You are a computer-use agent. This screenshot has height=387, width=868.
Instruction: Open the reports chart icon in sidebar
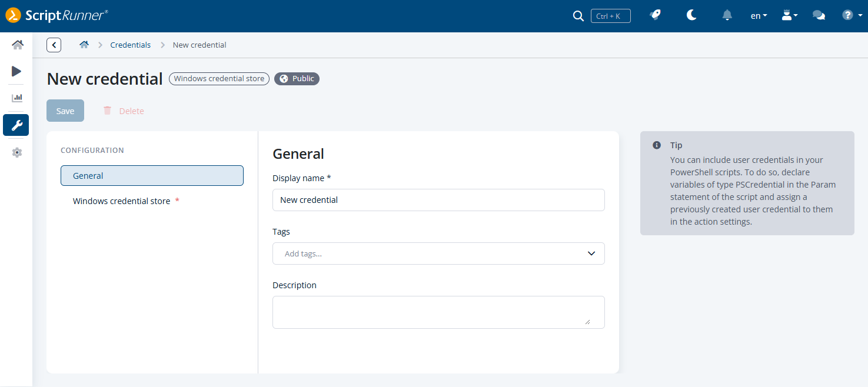tap(17, 98)
